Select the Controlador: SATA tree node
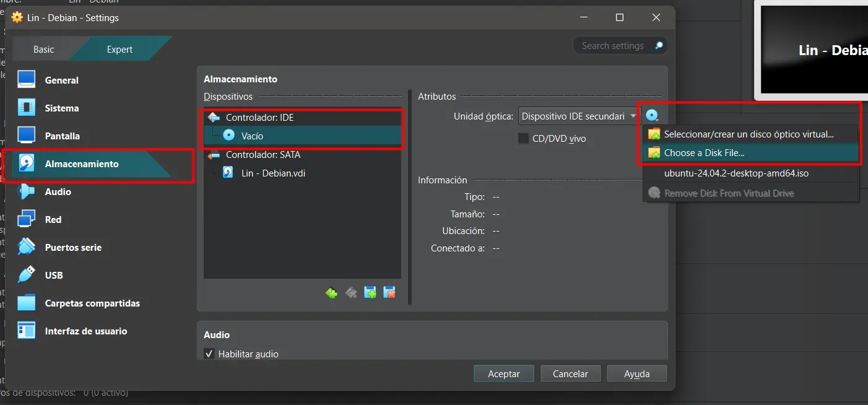 coord(263,155)
